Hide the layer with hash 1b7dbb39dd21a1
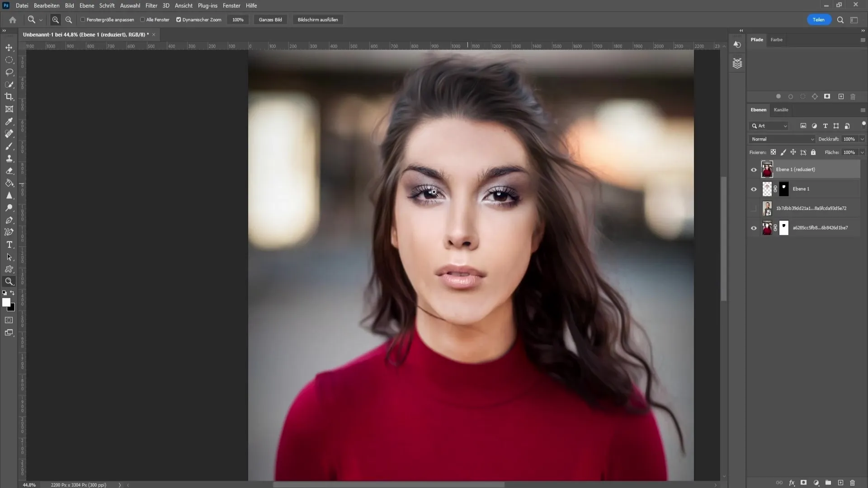The height and width of the screenshot is (488, 868). pyautogui.click(x=754, y=208)
